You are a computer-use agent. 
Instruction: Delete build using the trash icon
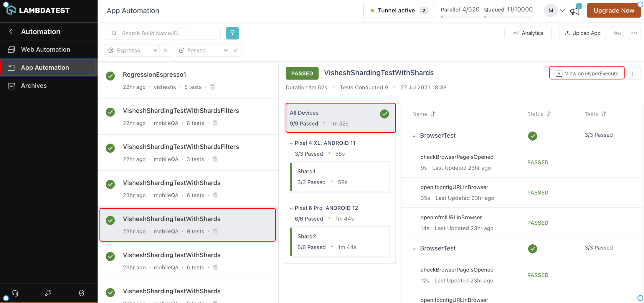[634, 73]
